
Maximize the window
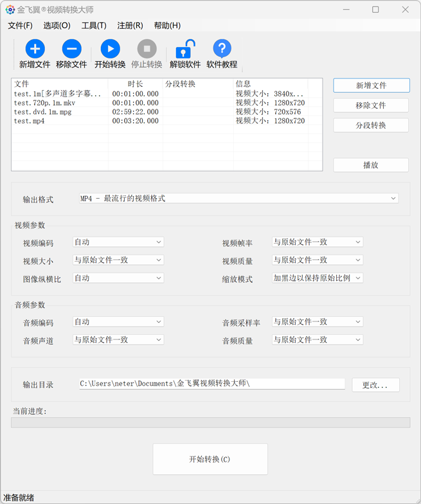[x=375, y=10]
